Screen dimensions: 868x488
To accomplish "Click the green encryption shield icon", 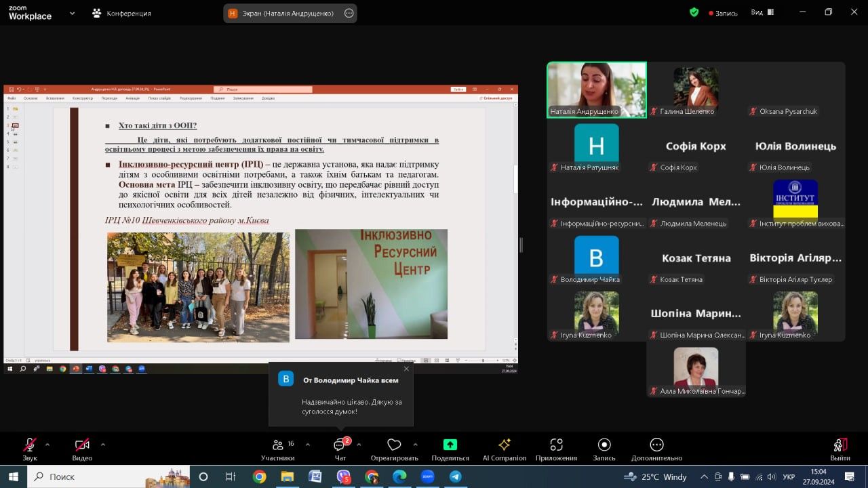I will [694, 12].
